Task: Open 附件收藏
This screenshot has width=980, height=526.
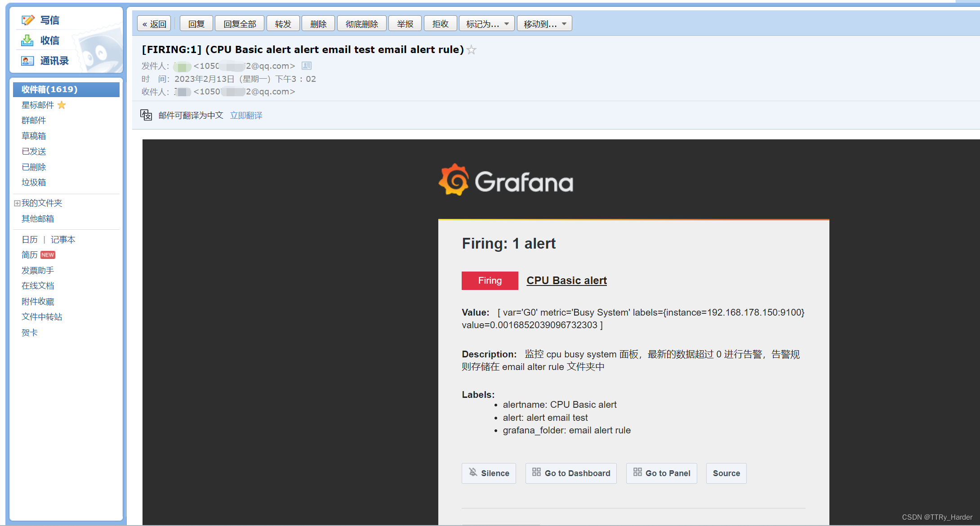Action: pos(38,301)
